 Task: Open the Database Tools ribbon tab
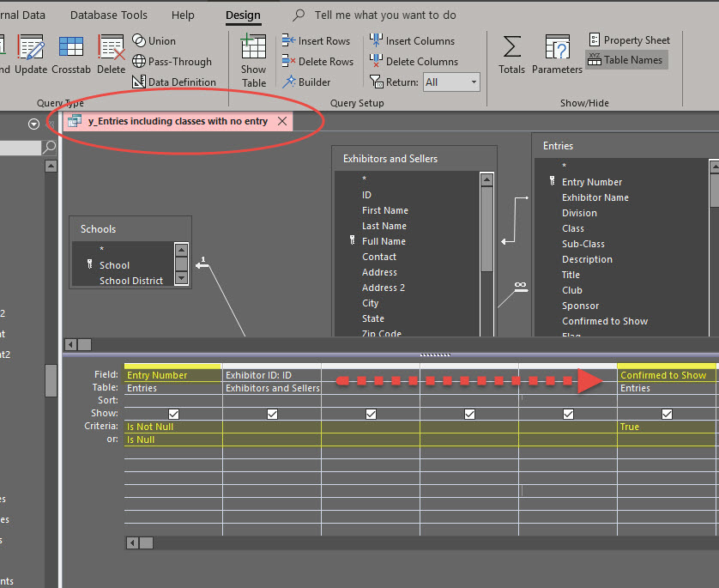(x=109, y=15)
